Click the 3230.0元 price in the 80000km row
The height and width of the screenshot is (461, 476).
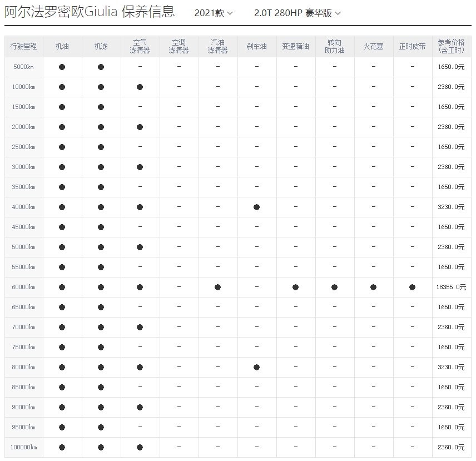(451, 368)
